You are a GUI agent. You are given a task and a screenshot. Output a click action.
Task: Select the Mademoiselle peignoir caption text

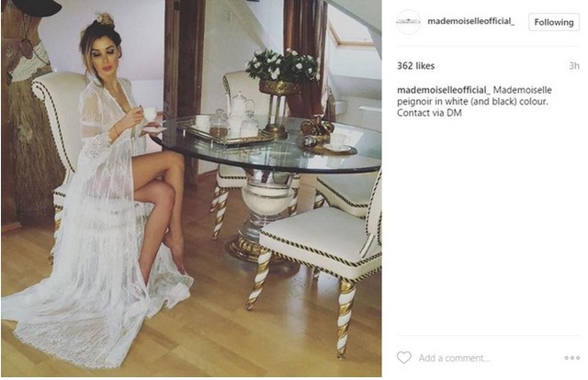pos(474,95)
